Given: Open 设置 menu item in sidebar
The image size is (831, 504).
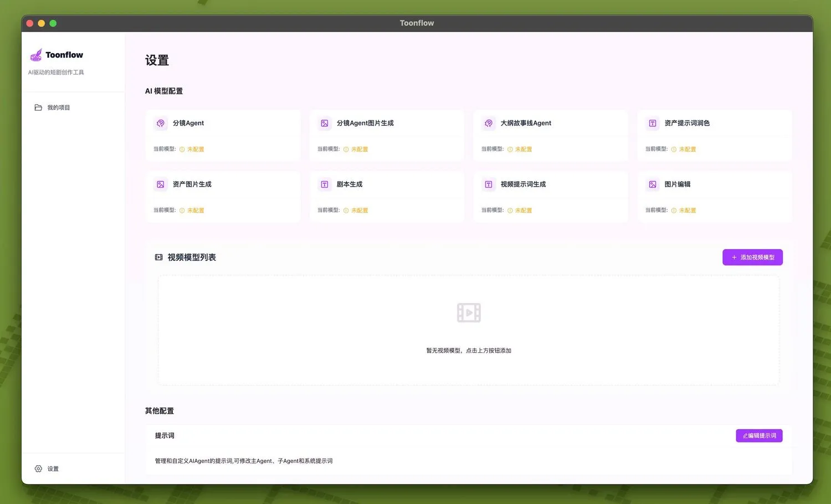Looking at the screenshot, I should [x=73, y=469].
